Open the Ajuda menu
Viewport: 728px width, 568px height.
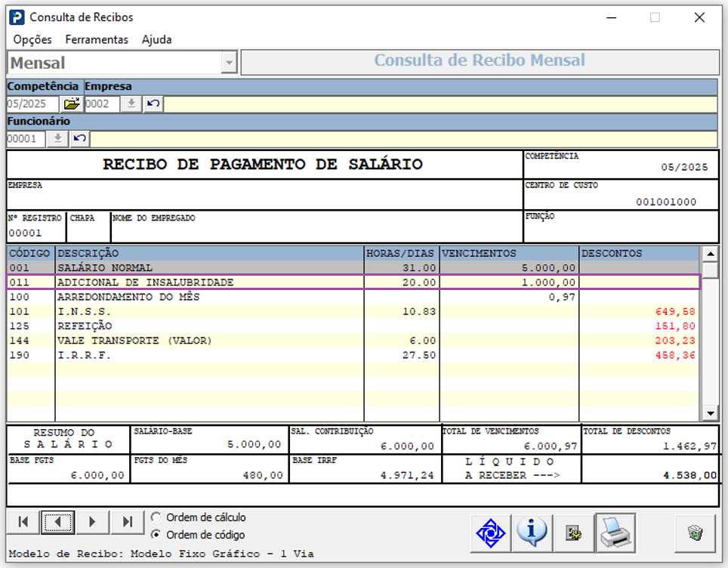[156, 39]
